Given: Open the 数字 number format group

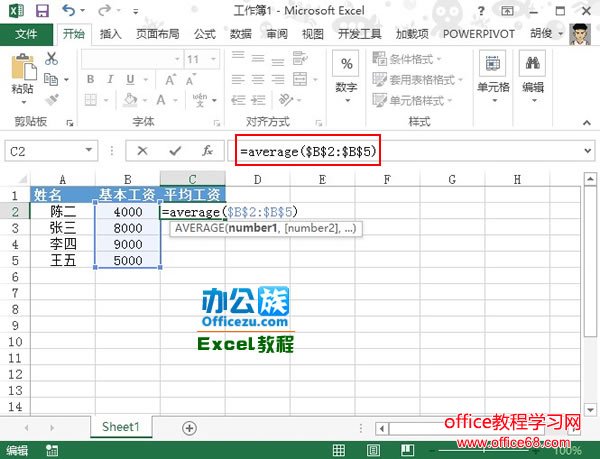Looking at the screenshot, I should (x=347, y=78).
